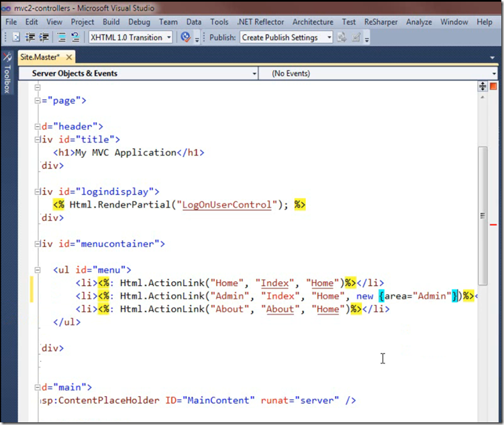The image size is (504, 425).
Task: Open the Build menu
Action: pyautogui.click(x=111, y=22)
